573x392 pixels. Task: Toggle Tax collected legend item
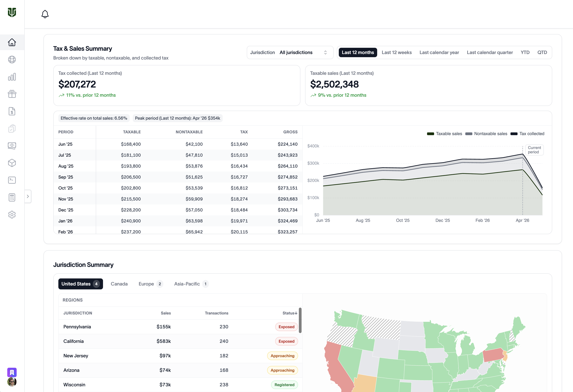pyautogui.click(x=527, y=134)
